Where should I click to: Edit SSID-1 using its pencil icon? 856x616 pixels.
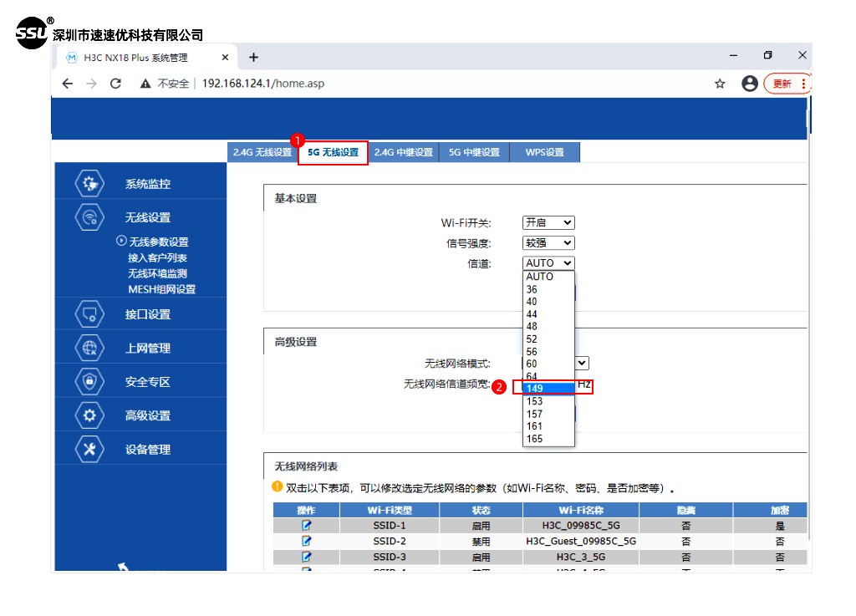(306, 526)
